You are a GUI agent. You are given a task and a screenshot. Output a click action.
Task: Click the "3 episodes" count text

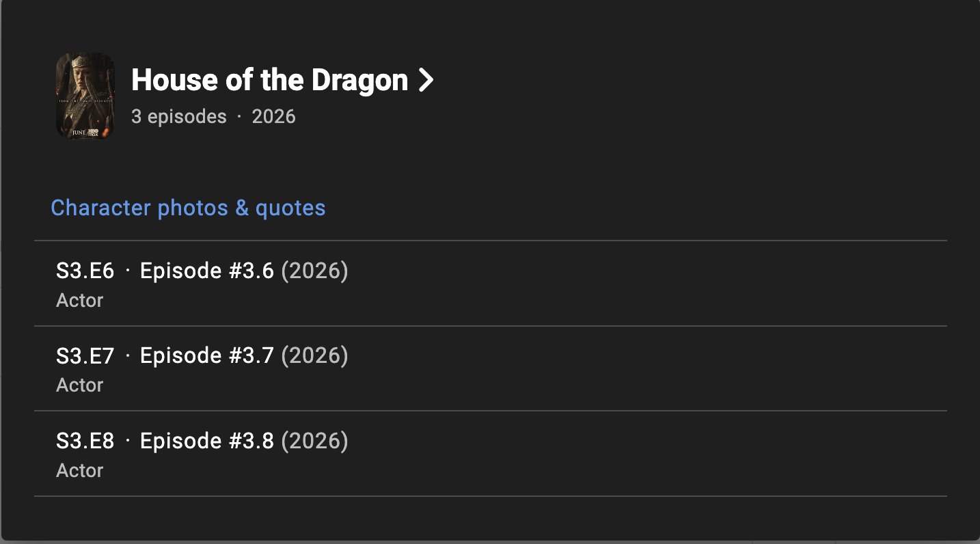pyautogui.click(x=178, y=117)
